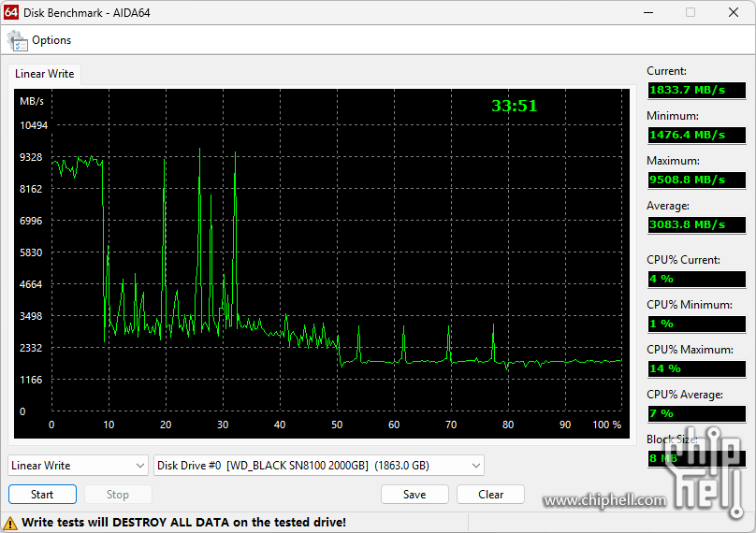Viewport: 756px width, 533px height.
Task: Click the Average 3083.8 MB/s value
Action: pyautogui.click(x=697, y=224)
